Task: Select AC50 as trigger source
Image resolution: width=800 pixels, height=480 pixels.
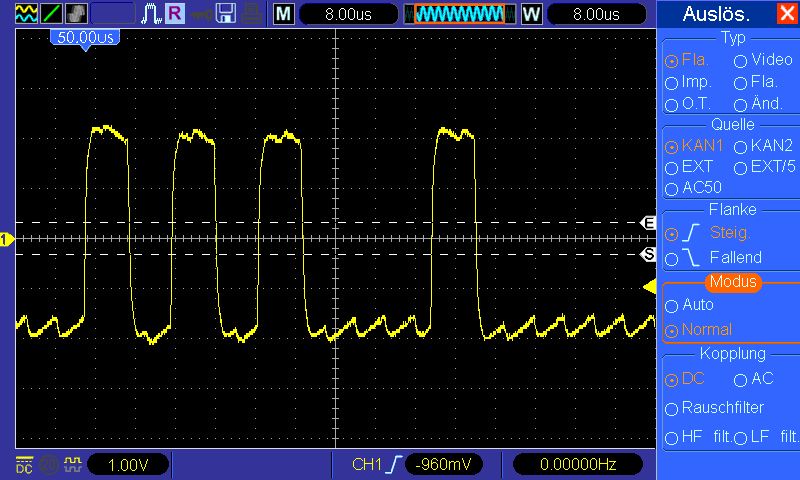Action: pyautogui.click(x=693, y=188)
